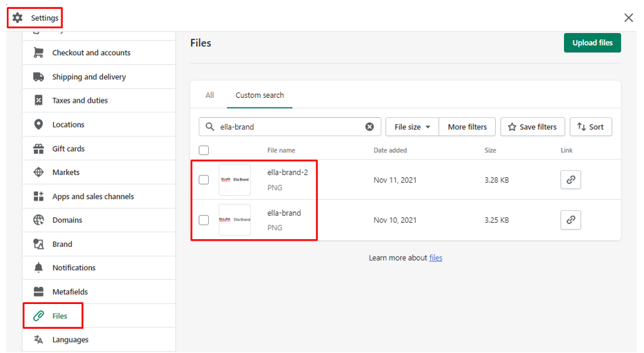Toggle the select all files checkbox
Screen dimensions: 644x353
(x=204, y=150)
